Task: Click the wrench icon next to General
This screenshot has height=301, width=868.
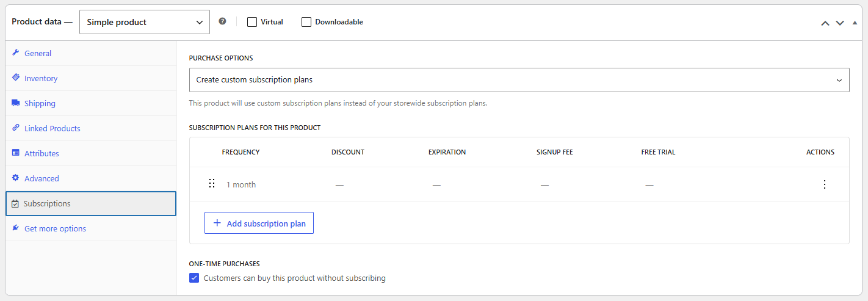Action: [x=16, y=53]
